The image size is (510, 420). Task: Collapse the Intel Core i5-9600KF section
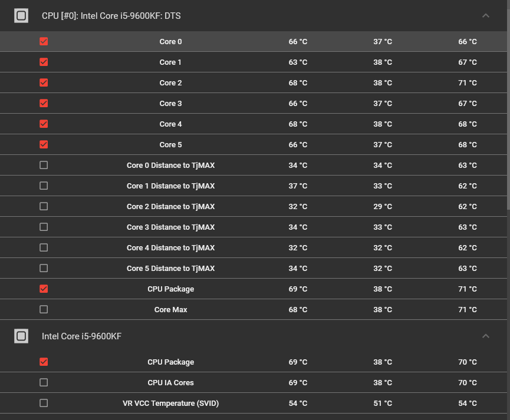point(486,336)
